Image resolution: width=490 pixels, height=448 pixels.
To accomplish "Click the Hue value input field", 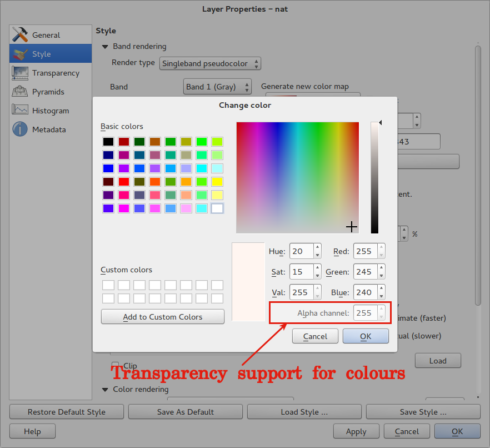I will click(x=301, y=251).
